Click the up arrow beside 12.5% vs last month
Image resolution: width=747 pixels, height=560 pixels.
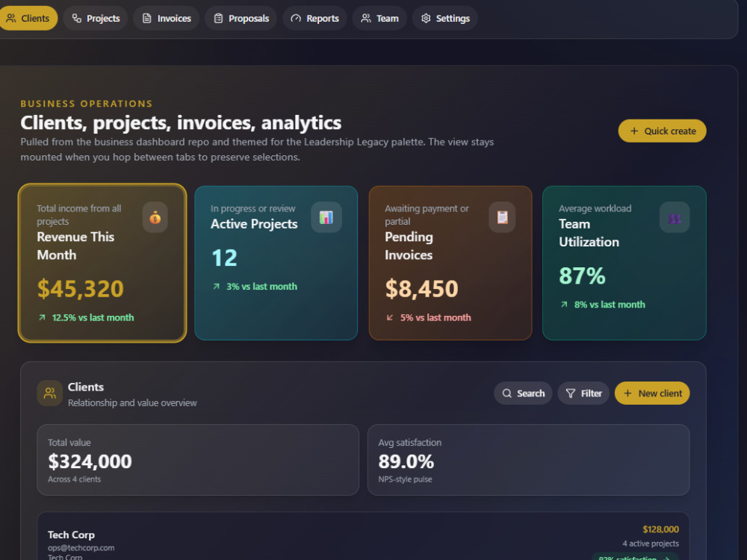[42, 317]
